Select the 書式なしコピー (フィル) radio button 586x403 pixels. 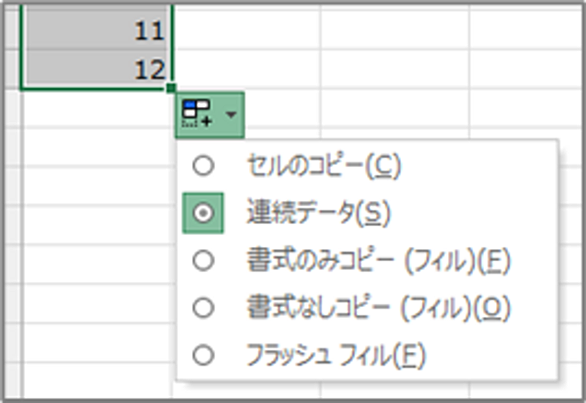pos(203,308)
